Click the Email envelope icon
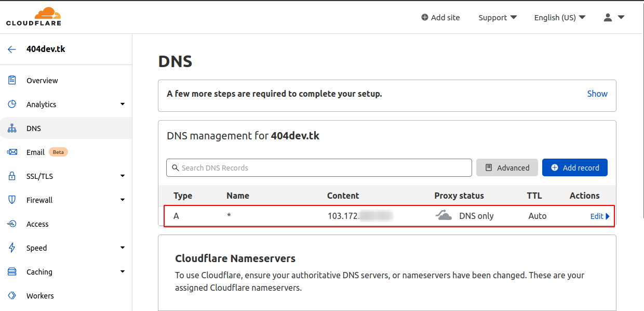Screen dimensions: 644x311 (x=12, y=152)
